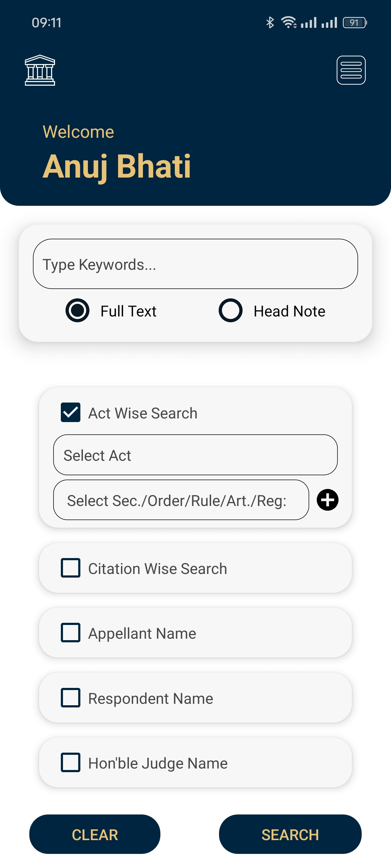The height and width of the screenshot is (868, 391).
Task: Tap the Anuj Bhati welcome name
Action: tap(117, 166)
